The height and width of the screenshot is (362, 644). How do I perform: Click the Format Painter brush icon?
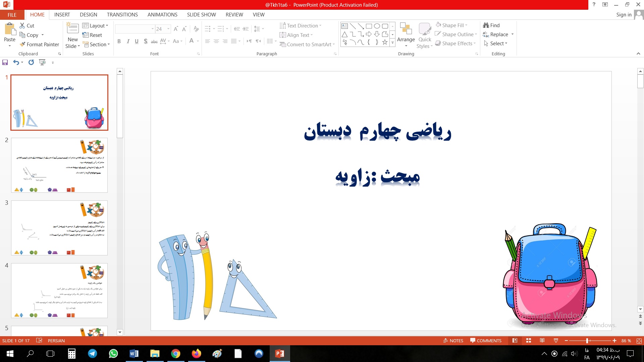click(22, 44)
